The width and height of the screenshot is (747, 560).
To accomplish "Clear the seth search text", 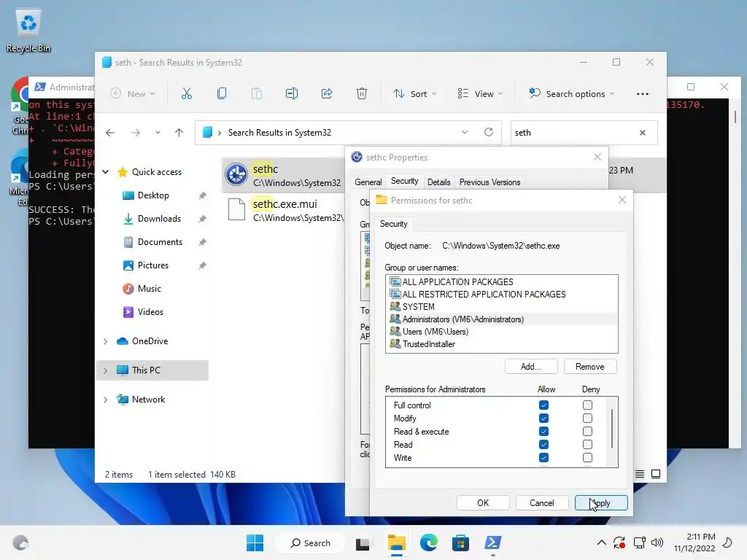I will point(642,133).
